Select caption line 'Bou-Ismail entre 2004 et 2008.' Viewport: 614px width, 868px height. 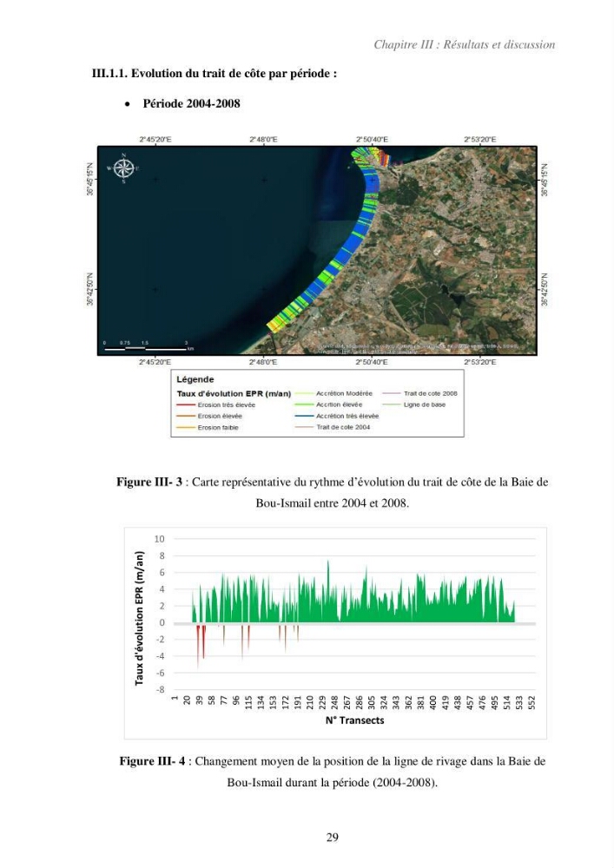(x=333, y=503)
